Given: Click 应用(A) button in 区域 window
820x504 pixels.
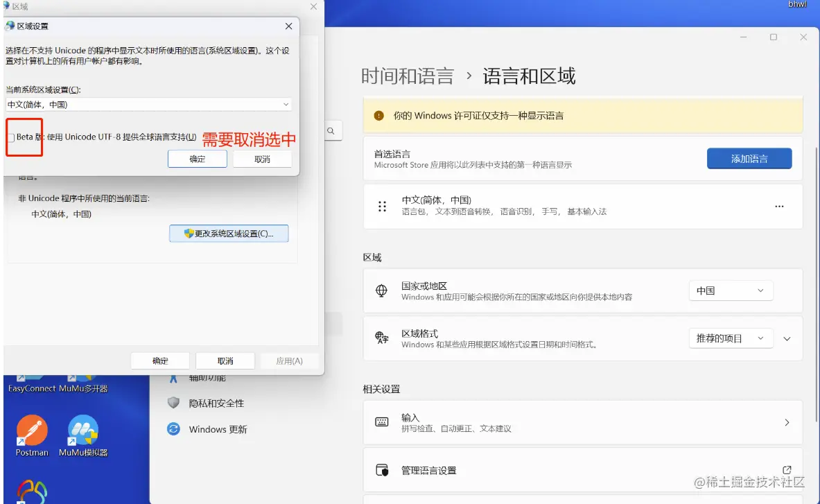Looking at the screenshot, I should tap(289, 360).
